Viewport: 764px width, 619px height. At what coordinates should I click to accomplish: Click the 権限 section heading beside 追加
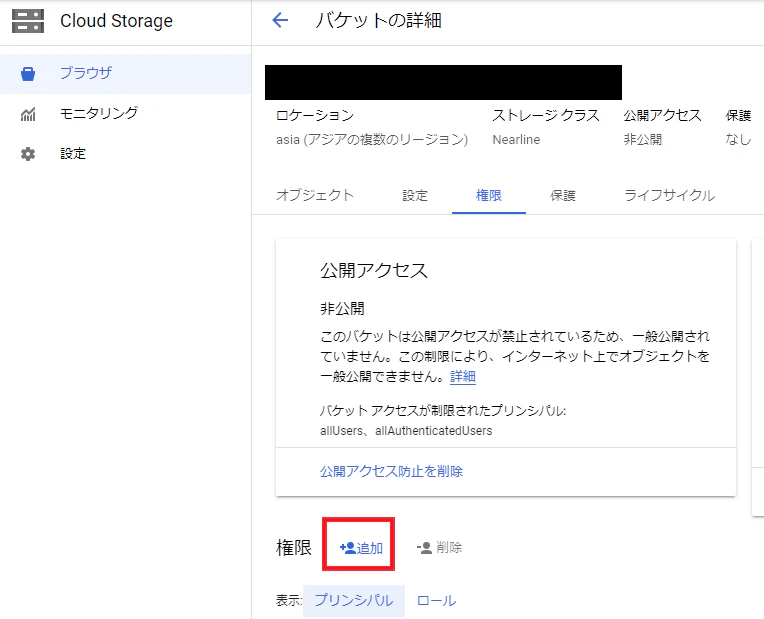294,548
